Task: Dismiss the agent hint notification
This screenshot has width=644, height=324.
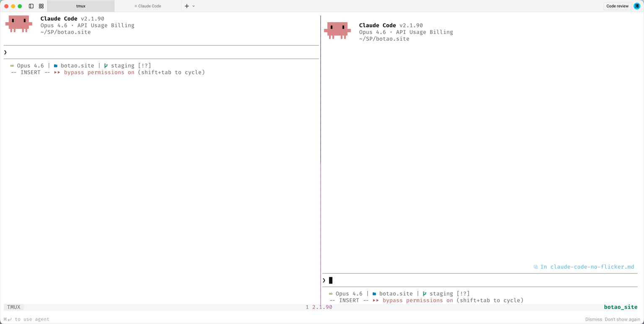Action: [x=593, y=319]
